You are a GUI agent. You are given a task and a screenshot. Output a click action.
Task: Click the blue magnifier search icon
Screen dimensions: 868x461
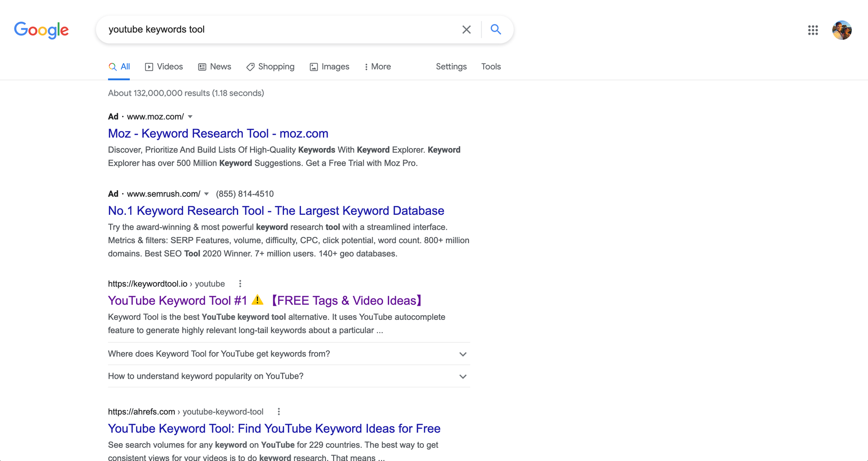(496, 29)
